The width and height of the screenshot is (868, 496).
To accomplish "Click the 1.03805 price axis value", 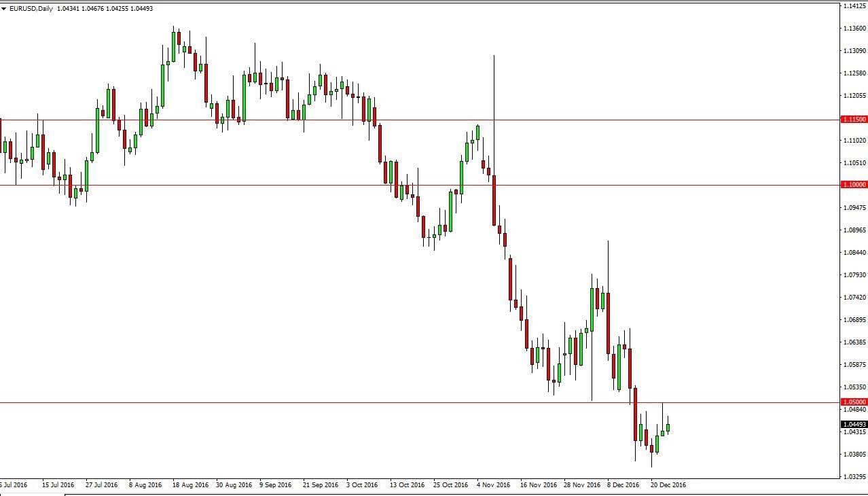I will 854,455.
